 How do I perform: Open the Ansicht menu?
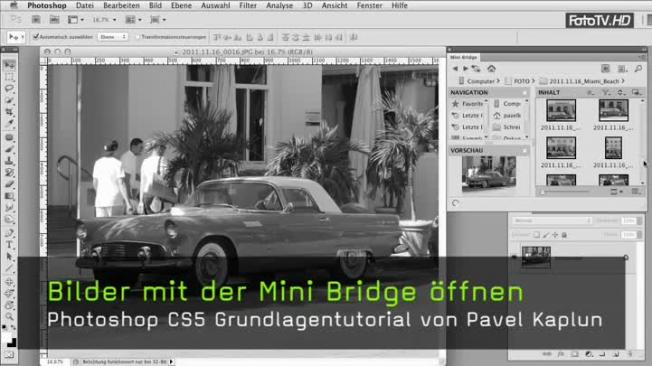334,5
